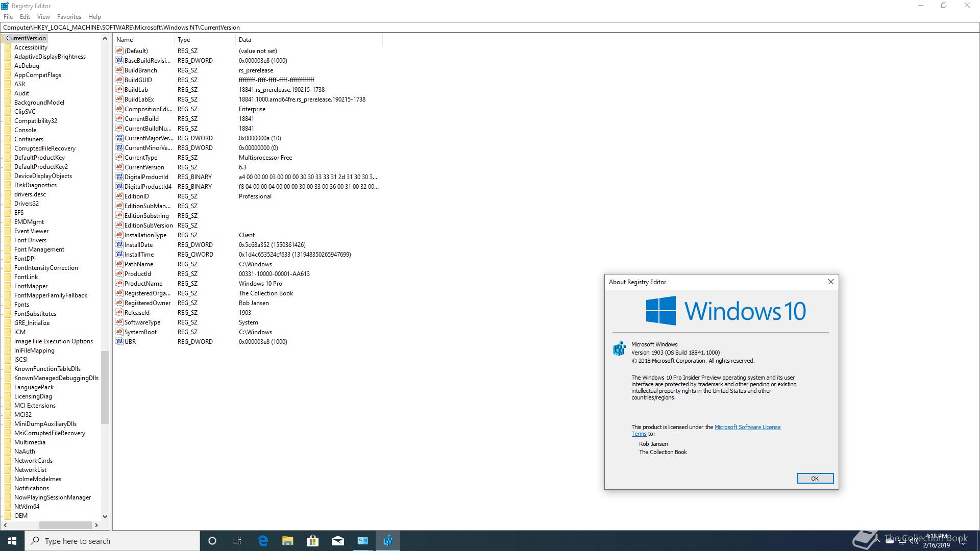This screenshot has width=980, height=551.
Task: Open the View menu
Action: click(43, 17)
